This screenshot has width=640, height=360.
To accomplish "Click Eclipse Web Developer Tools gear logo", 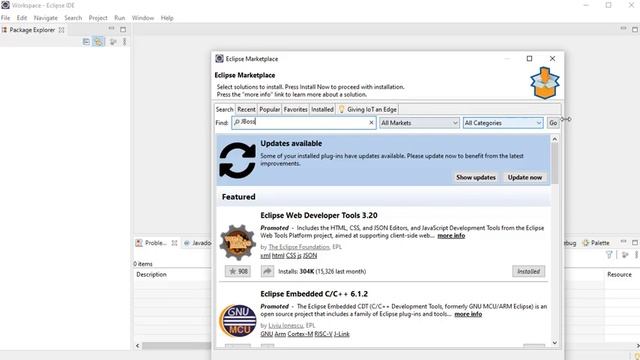I will [238, 242].
